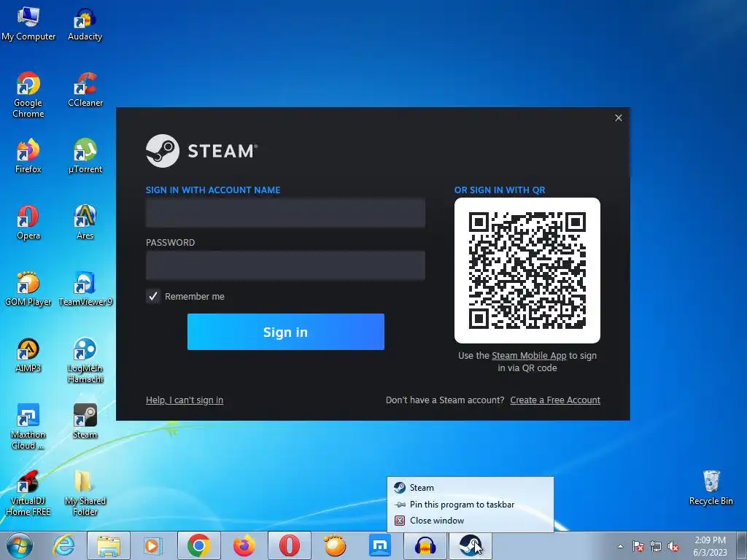Click the Steam taskbar button
This screenshot has height=560, width=747.
pyautogui.click(x=471, y=545)
